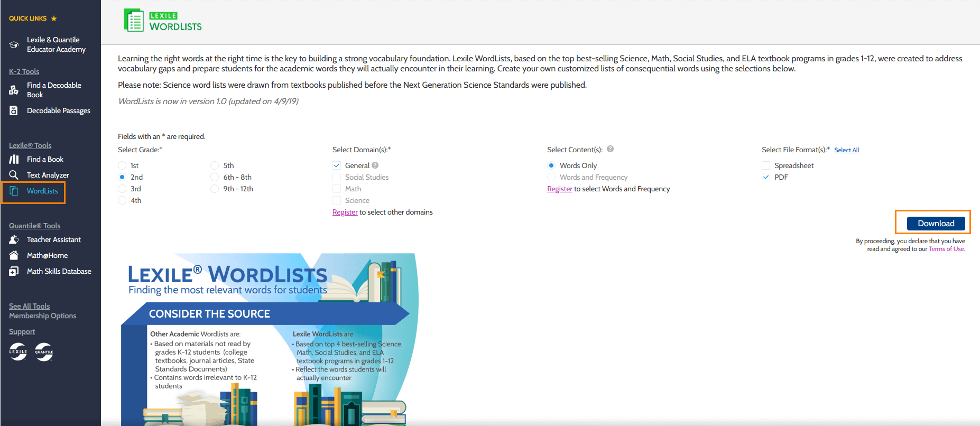The image size is (980, 426).
Task: Toggle the Social Studies domain checkbox
Action: 337,177
